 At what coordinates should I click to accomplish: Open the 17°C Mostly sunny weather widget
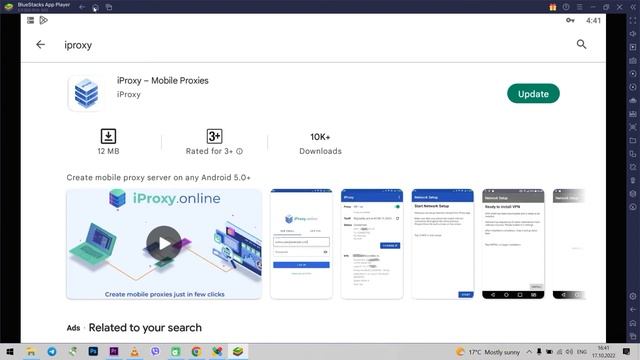[x=488, y=351]
